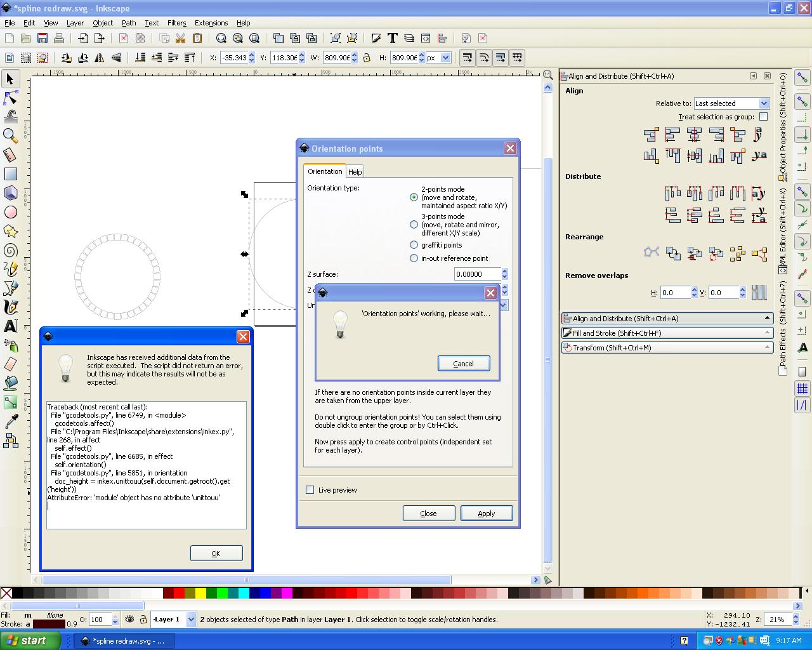
Task: Switch to the Orientation tab
Action: [x=325, y=171]
